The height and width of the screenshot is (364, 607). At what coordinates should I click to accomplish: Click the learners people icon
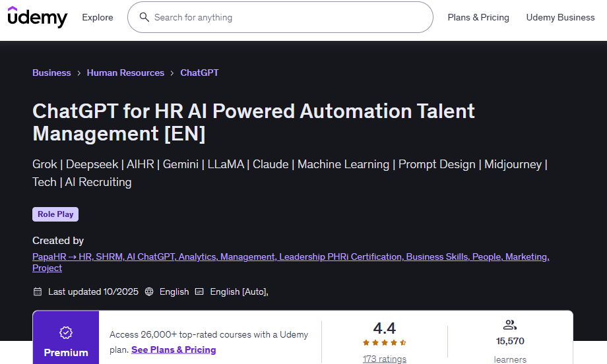tap(510, 325)
